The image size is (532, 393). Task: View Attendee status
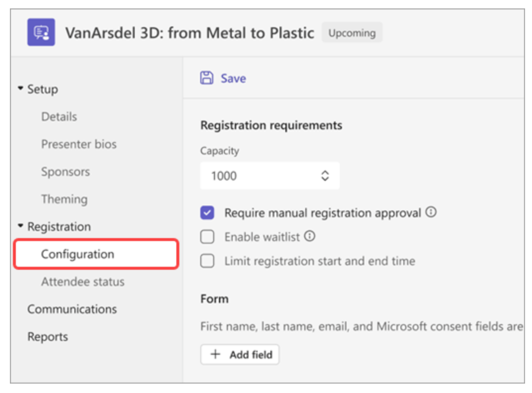(x=83, y=282)
